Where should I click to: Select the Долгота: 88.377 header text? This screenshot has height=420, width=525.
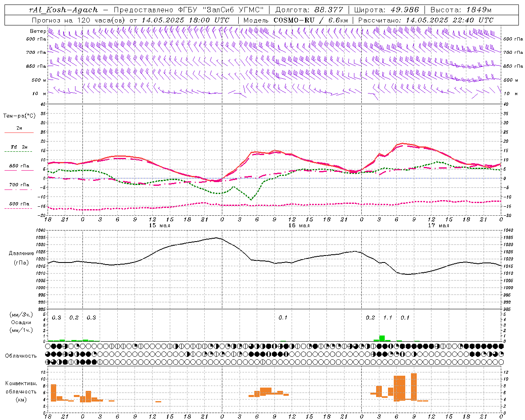coord(310,10)
